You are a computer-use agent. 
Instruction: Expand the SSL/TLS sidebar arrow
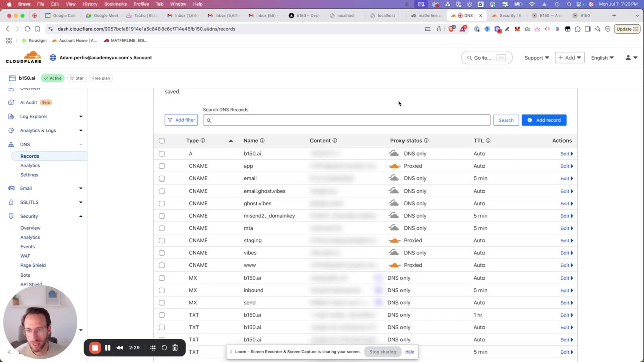click(80, 202)
